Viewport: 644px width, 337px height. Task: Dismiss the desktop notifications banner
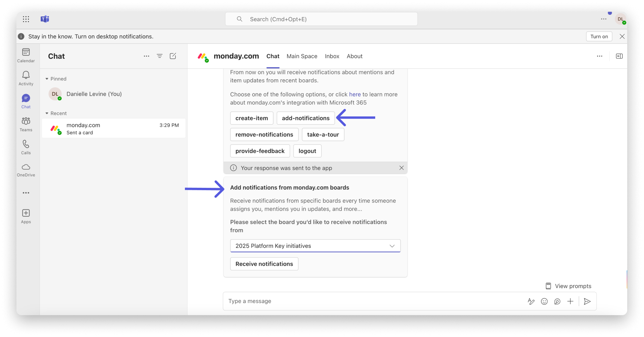[622, 37]
